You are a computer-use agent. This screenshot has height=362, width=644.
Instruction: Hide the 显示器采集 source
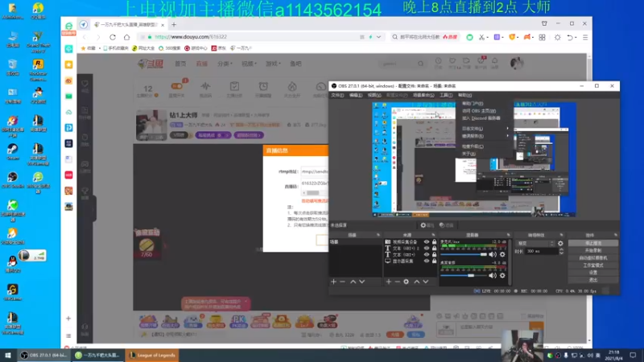(427, 261)
